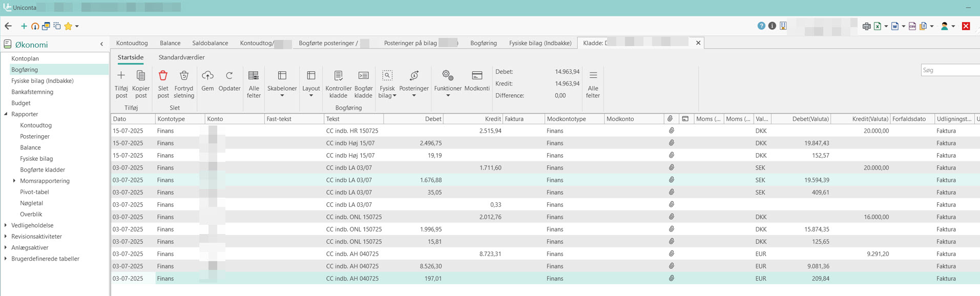Open the Bogførte posteringer tab
The height and width of the screenshot is (296, 980).
pyautogui.click(x=334, y=43)
